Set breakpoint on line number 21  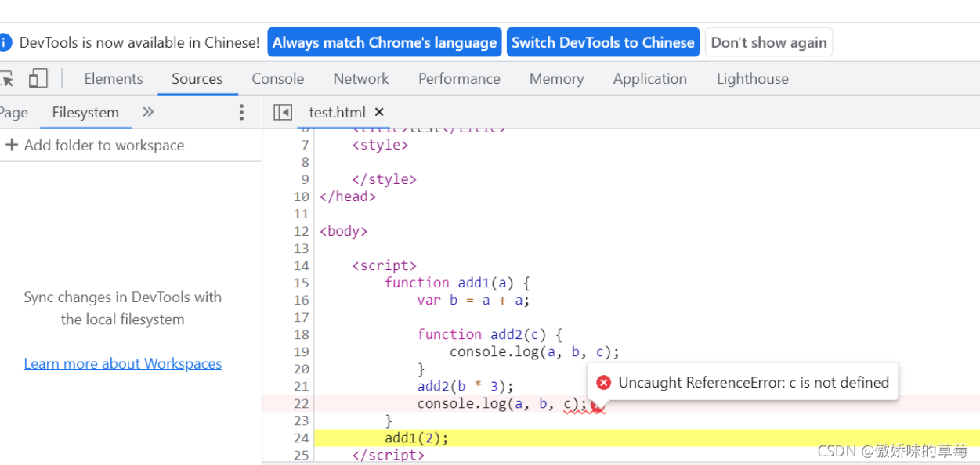point(302,386)
